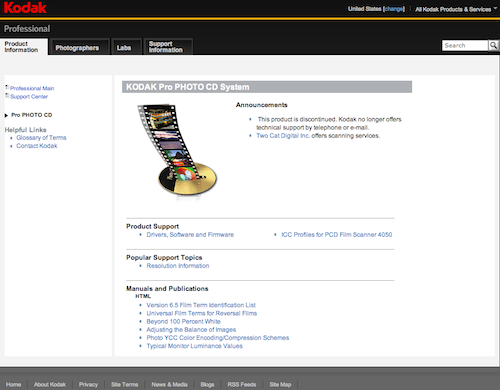Open Beyond 100 Percent White article

point(183,321)
